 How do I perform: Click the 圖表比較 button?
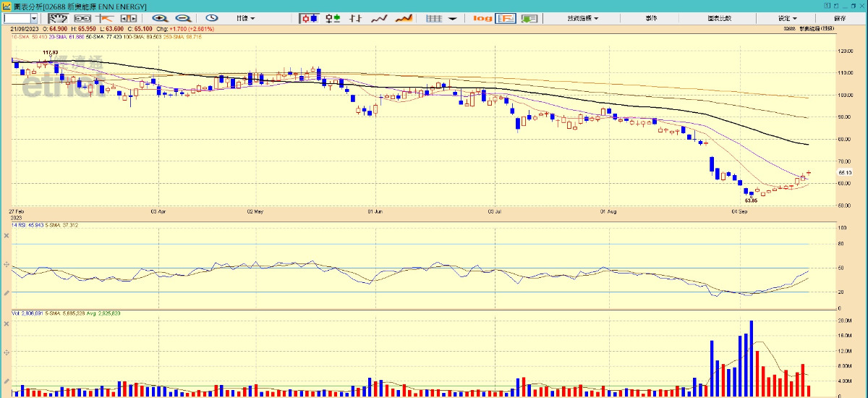tap(720, 18)
